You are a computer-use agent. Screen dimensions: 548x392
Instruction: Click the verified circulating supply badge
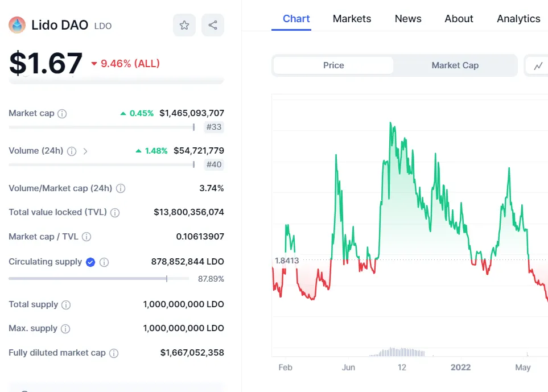click(90, 262)
